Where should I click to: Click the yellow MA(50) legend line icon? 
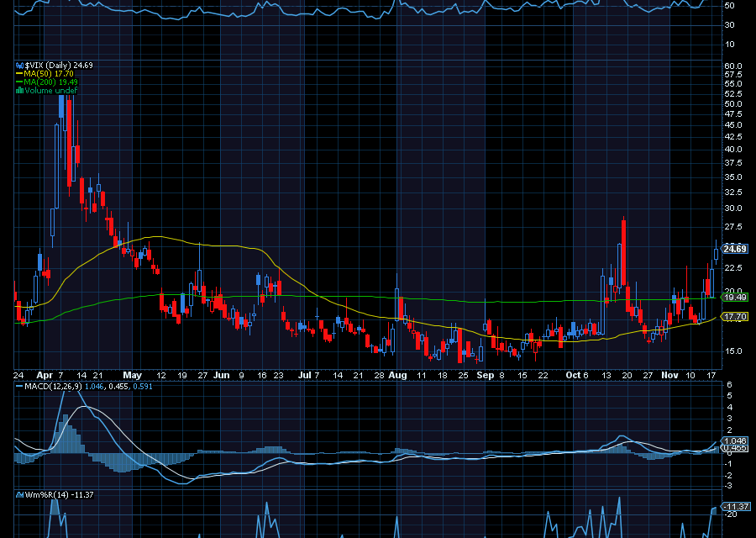tap(18, 73)
